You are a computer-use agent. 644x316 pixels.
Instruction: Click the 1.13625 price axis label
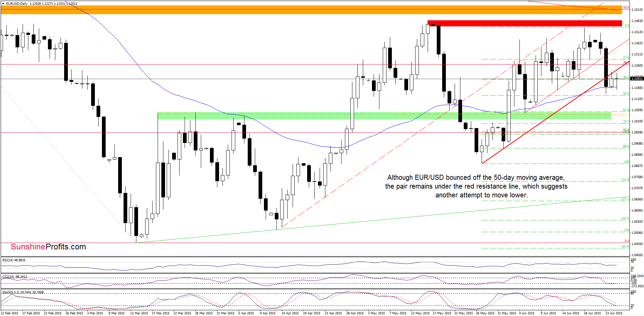637,43
